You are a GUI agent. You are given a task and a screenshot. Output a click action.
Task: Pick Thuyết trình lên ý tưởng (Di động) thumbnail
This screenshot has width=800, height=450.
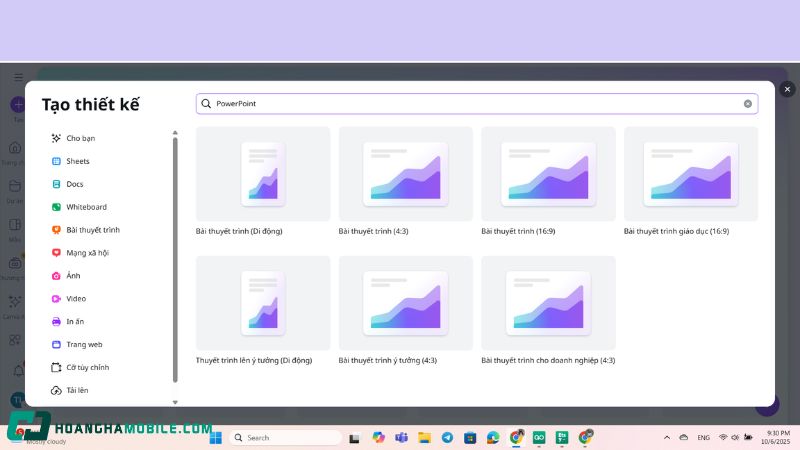[263, 303]
